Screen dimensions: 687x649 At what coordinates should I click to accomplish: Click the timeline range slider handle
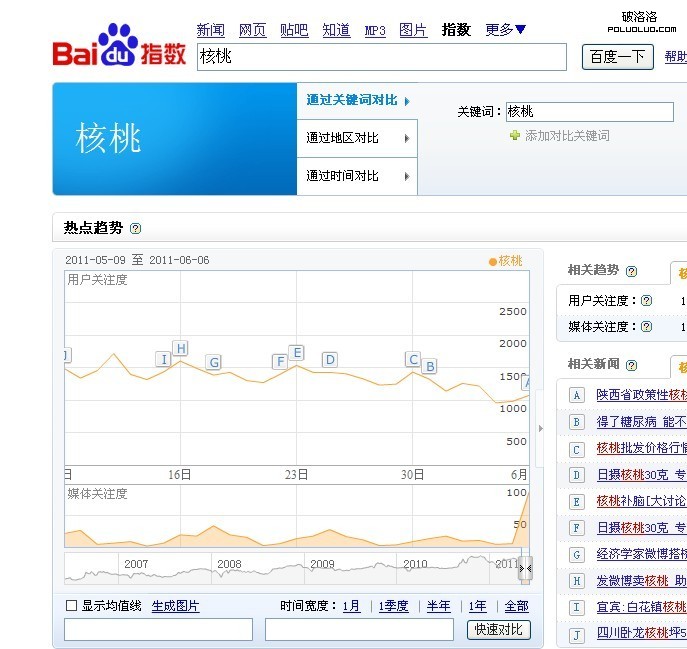(525, 568)
